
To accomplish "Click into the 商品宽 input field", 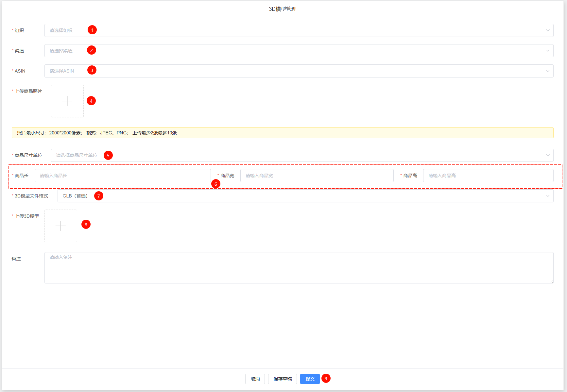I will 317,176.
